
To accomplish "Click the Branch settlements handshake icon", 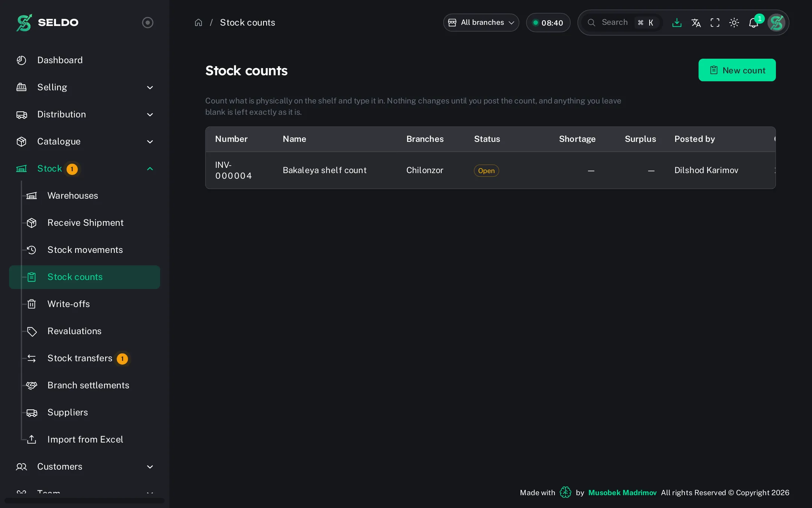I will tap(32, 385).
